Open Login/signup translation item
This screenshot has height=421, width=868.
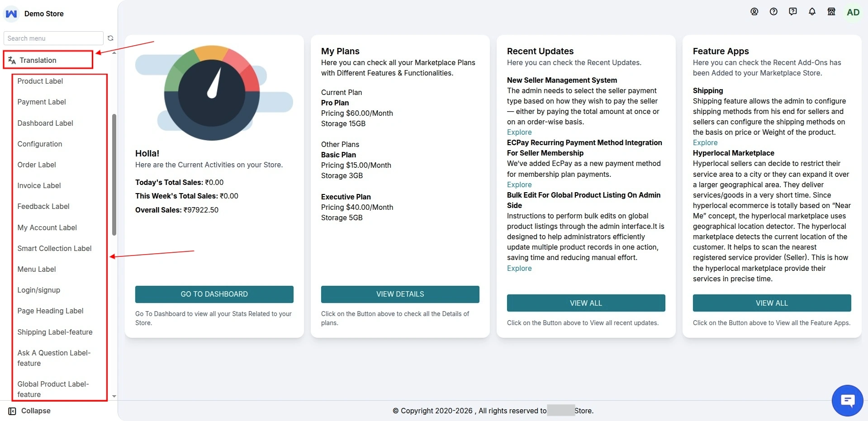(38, 290)
